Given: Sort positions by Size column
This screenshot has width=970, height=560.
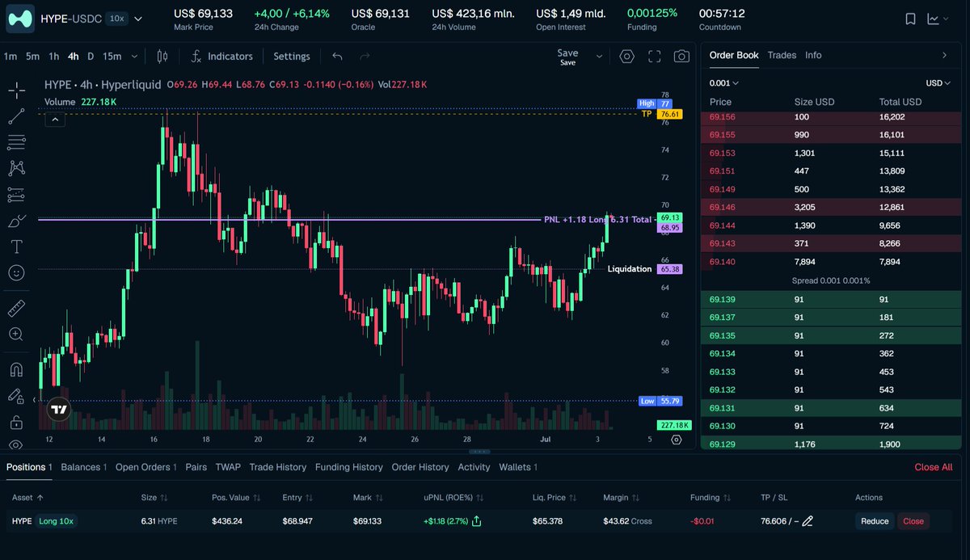Looking at the screenshot, I should (154, 498).
